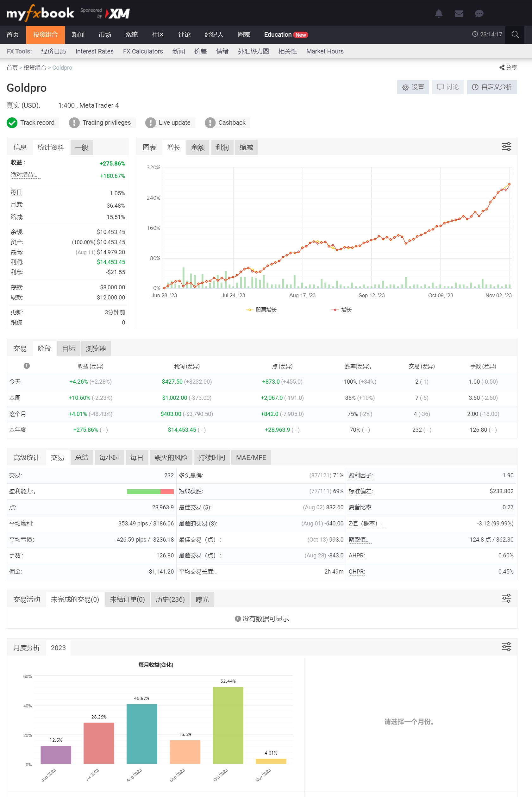Open the Education navigation item

pyautogui.click(x=286, y=35)
